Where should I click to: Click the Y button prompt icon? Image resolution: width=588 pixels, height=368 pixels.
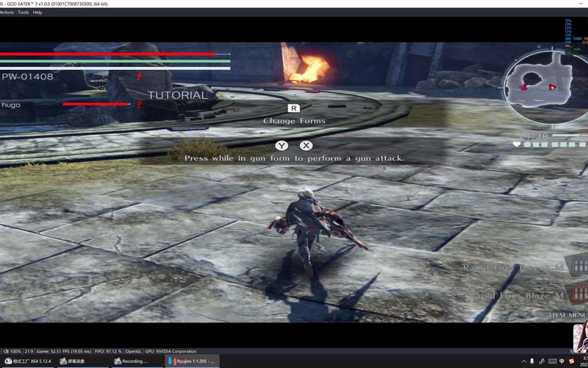[x=282, y=146]
